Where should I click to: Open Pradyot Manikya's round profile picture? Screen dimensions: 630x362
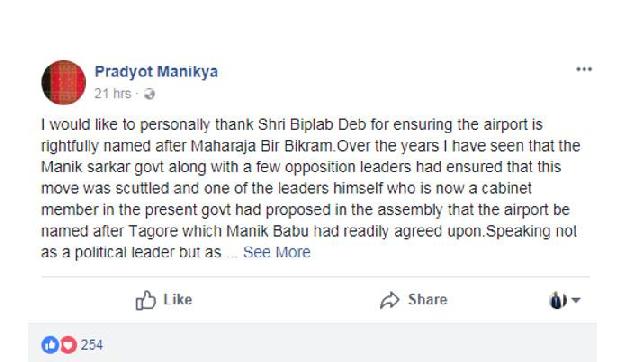point(63,82)
